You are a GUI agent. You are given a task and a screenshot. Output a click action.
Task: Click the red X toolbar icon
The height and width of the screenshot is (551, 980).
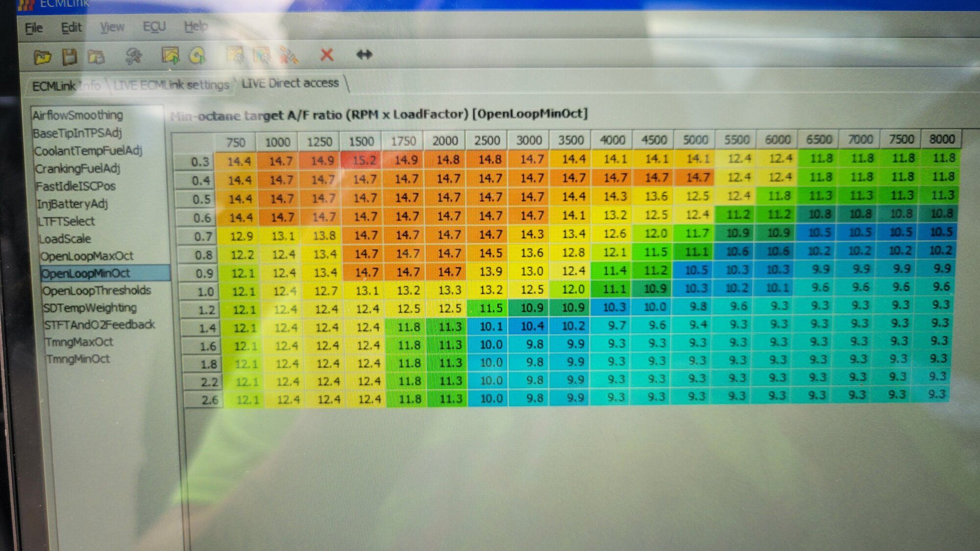tap(327, 54)
